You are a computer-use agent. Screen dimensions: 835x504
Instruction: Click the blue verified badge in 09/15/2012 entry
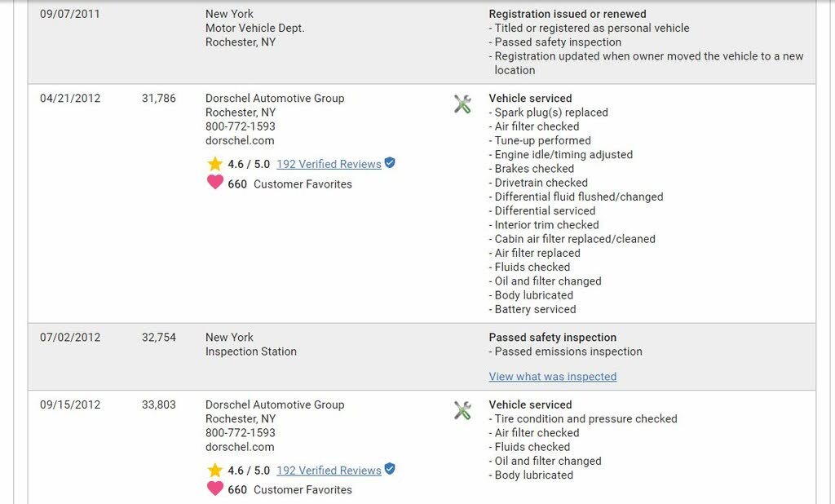click(x=390, y=469)
